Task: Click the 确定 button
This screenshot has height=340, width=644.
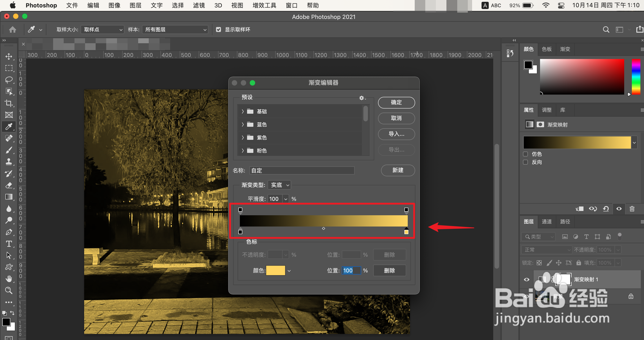Action: (396, 102)
